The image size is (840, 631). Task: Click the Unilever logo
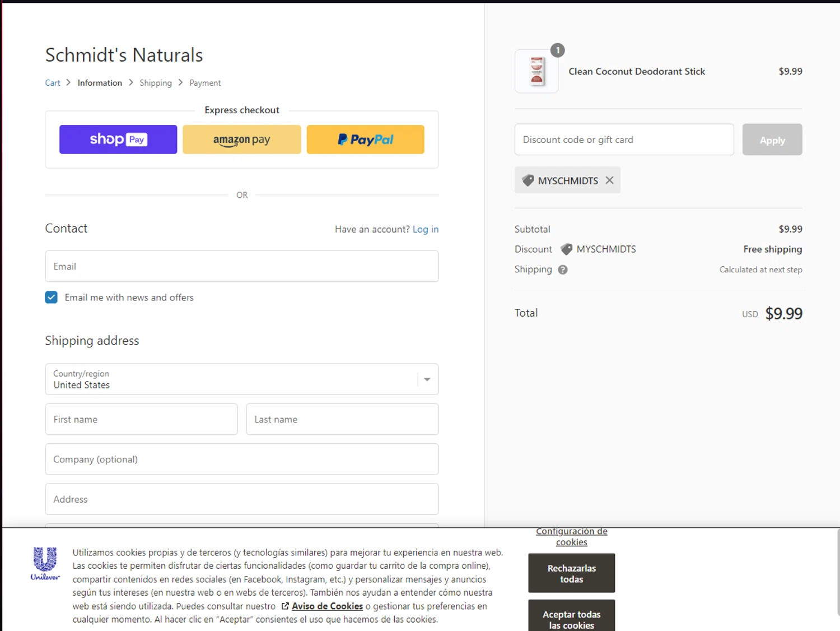pyautogui.click(x=45, y=564)
